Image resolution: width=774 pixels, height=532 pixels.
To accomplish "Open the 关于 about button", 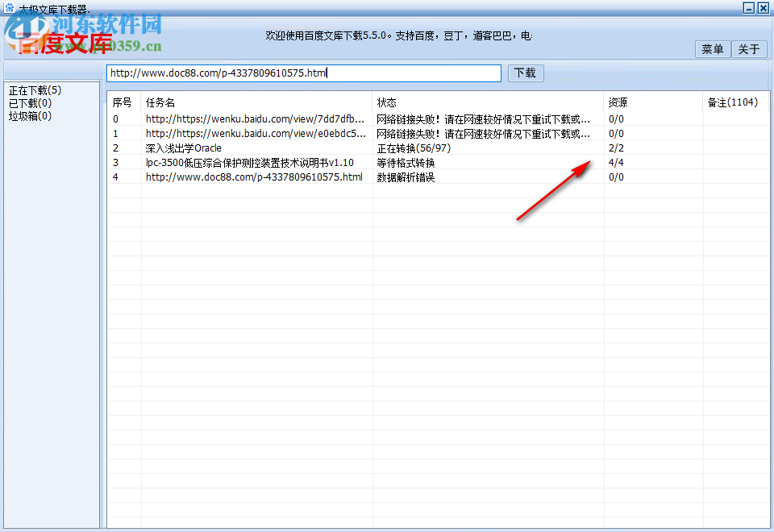I will pyautogui.click(x=749, y=49).
